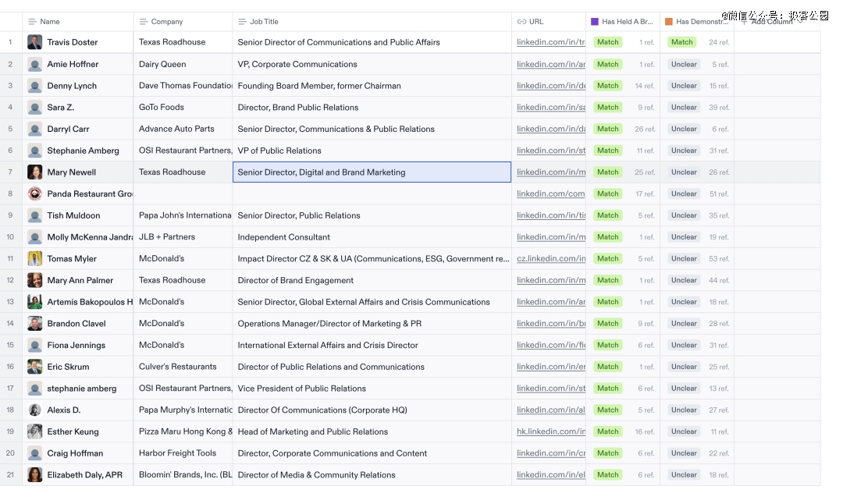
Task: Click the link icon in URL header
Action: pyautogui.click(x=521, y=22)
